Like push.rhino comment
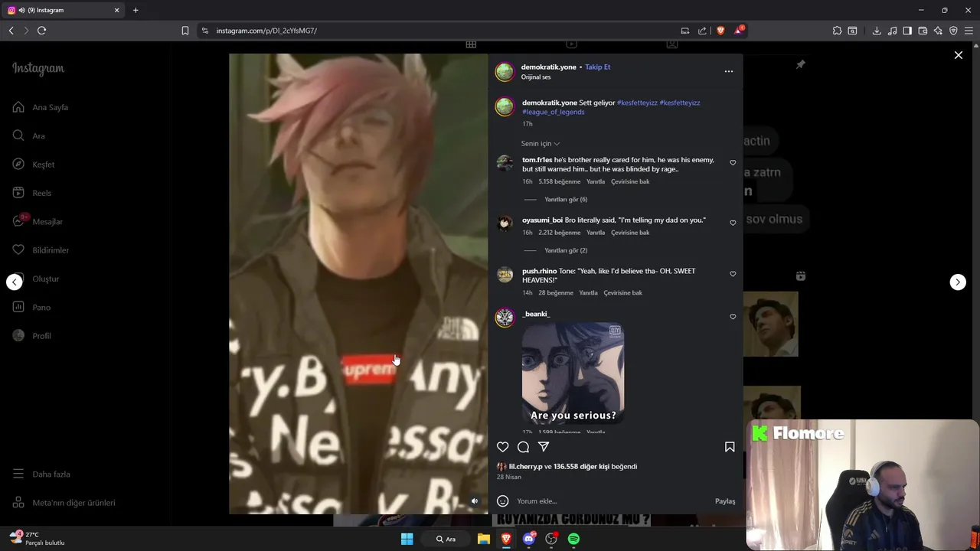980x551 pixels. point(733,274)
